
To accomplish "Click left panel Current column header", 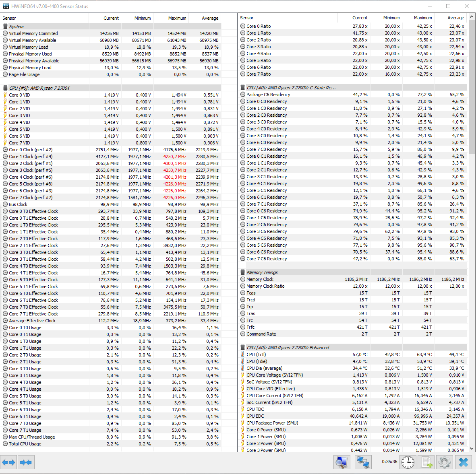I will [105, 18].
